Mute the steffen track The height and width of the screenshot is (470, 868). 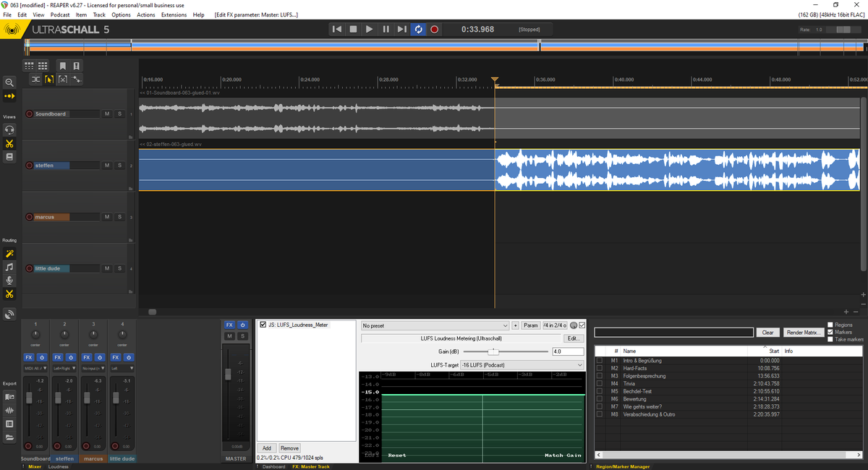pos(106,166)
